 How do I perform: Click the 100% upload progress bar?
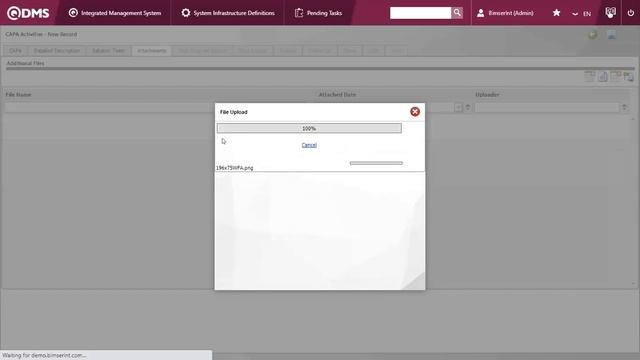tap(309, 128)
